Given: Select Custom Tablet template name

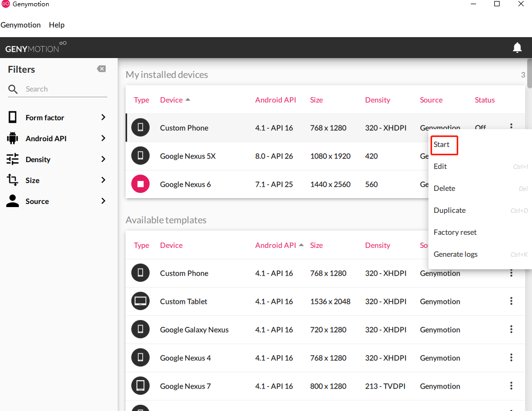Looking at the screenshot, I should (x=184, y=302).
